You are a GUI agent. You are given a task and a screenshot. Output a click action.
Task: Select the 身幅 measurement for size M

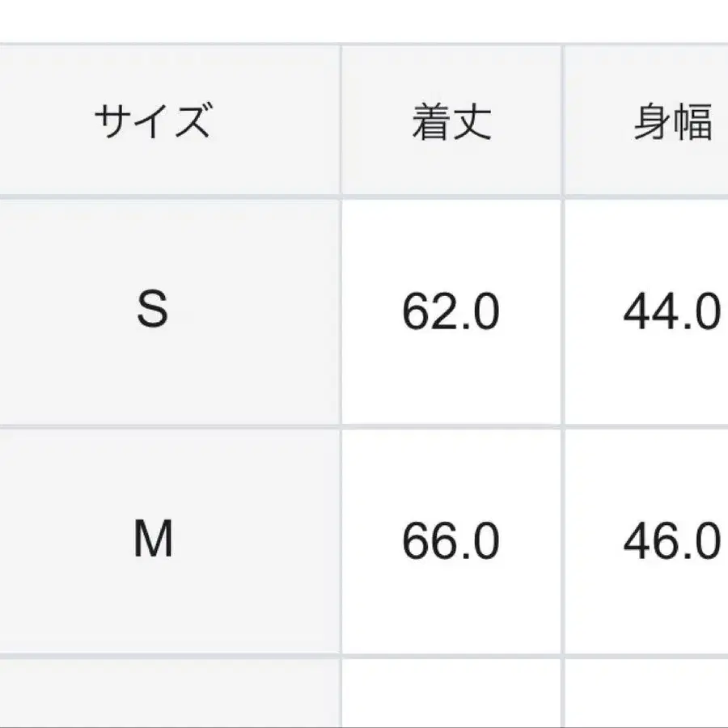(x=671, y=542)
